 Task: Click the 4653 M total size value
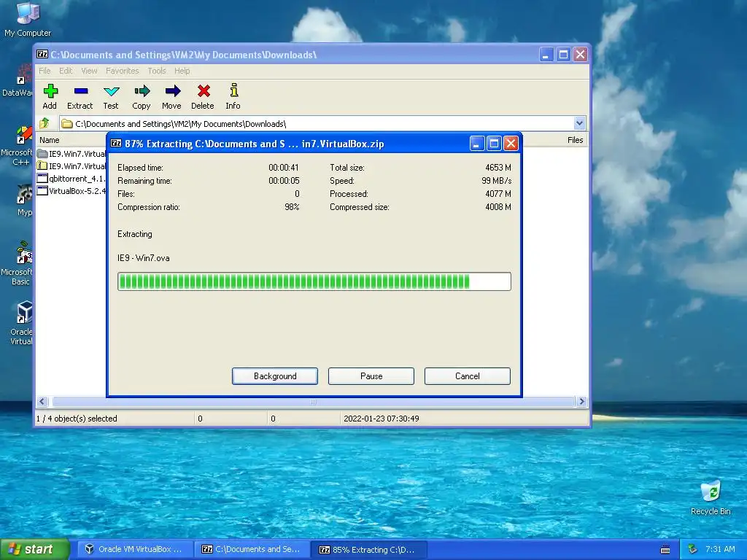point(498,168)
